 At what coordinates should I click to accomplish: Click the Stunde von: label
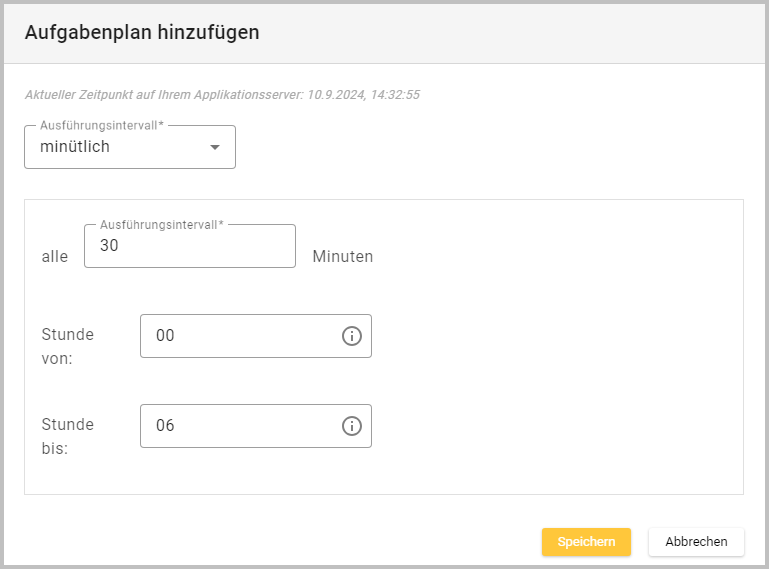click(68, 345)
